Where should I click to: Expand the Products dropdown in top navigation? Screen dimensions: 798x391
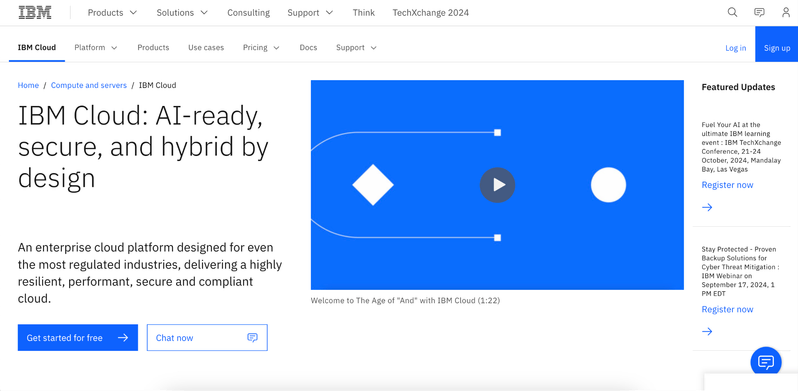[x=112, y=13]
